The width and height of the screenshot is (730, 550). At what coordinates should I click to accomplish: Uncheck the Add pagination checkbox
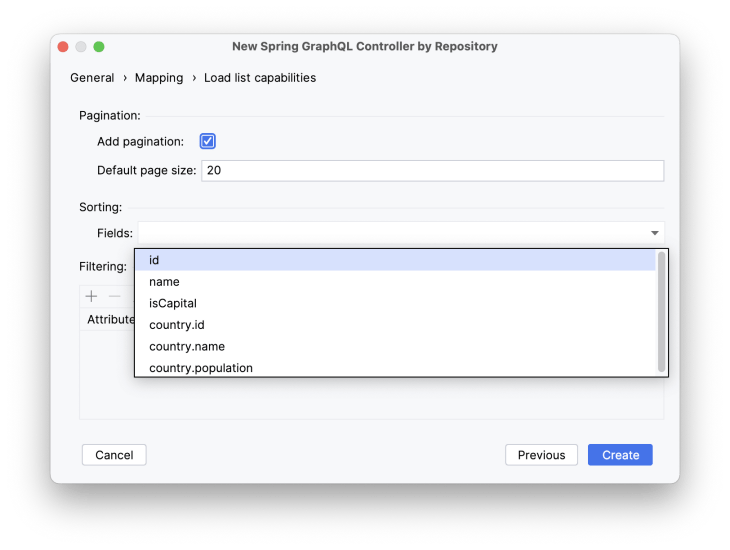pyautogui.click(x=207, y=141)
